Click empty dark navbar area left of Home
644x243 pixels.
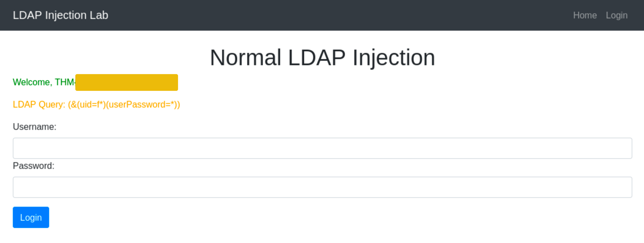[335, 15]
